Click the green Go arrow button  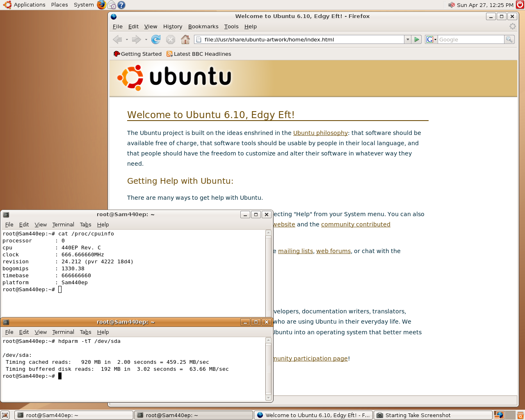pos(417,39)
